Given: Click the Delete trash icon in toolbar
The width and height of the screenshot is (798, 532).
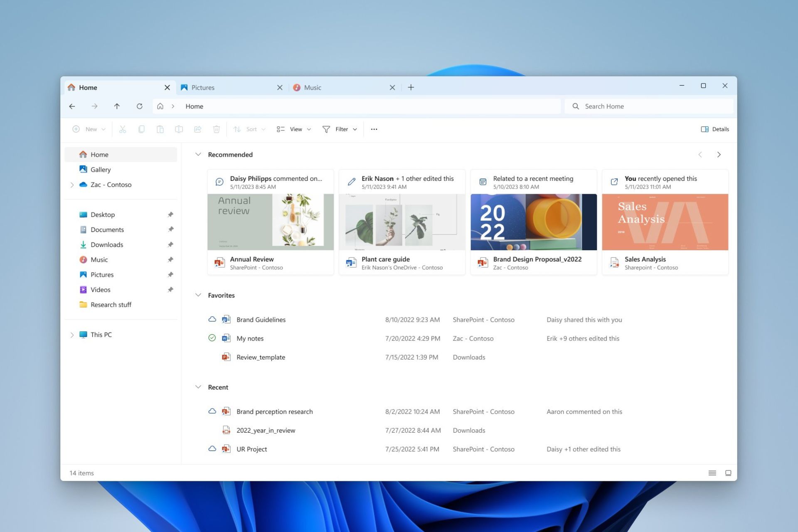Looking at the screenshot, I should (x=216, y=129).
